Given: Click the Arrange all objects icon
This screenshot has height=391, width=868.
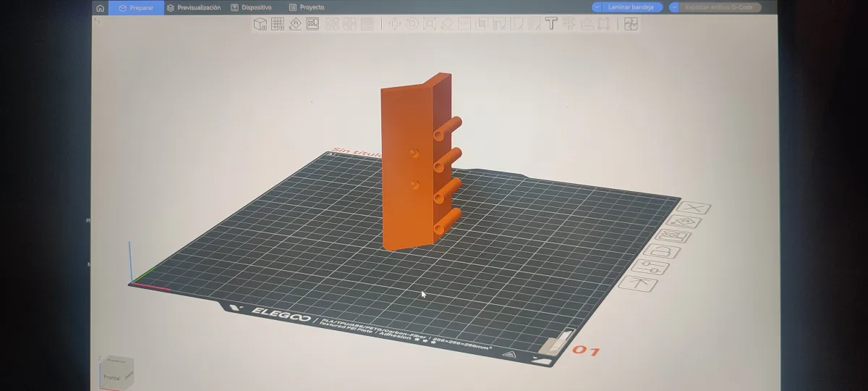Looking at the screenshot, I should point(312,24).
